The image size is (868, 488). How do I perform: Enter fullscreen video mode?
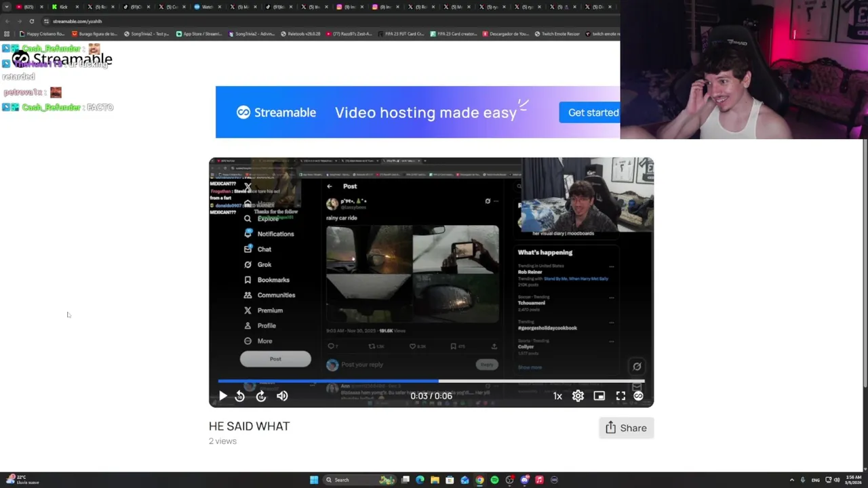click(x=620, y=396)
